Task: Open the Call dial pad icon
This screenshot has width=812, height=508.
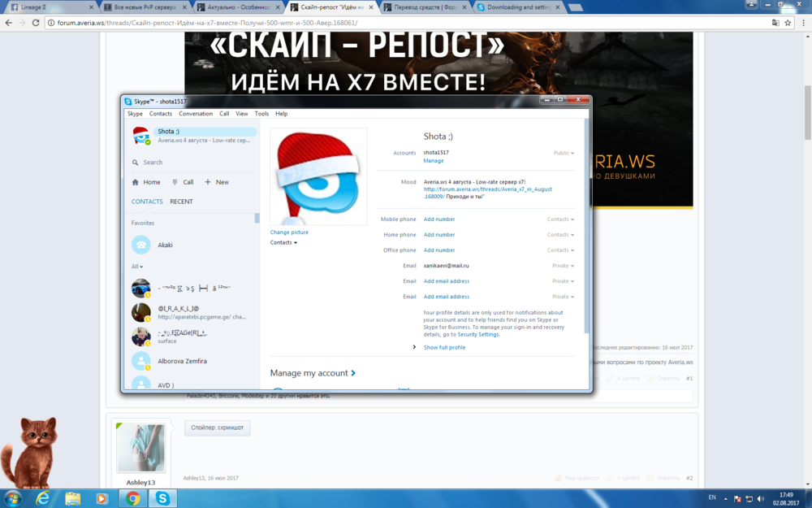Action: (x=174, y=182)
